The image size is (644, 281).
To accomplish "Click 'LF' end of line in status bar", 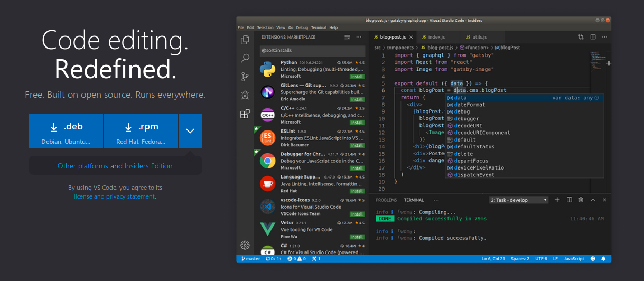I will [x=555, y=259].
